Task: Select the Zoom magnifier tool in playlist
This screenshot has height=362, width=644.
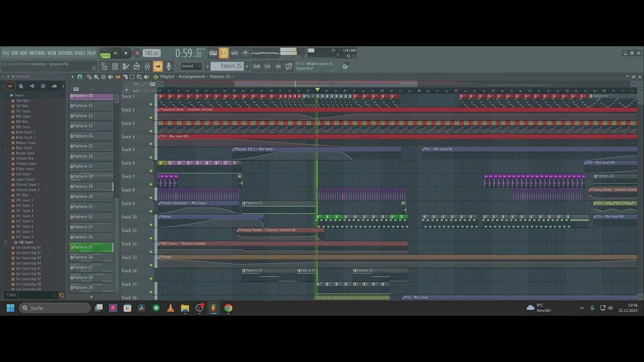Action: pos(139,77)
